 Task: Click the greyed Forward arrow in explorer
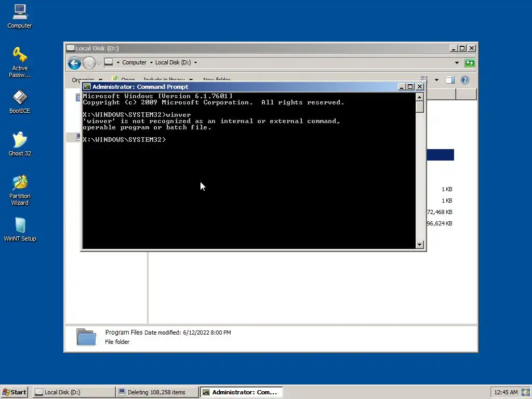89,63
